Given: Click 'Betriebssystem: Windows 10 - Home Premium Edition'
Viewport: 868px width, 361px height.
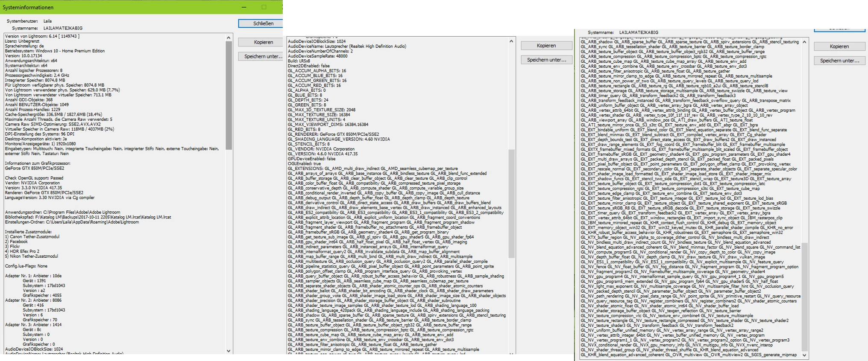Looking at the screenshot, I should 55,51.
